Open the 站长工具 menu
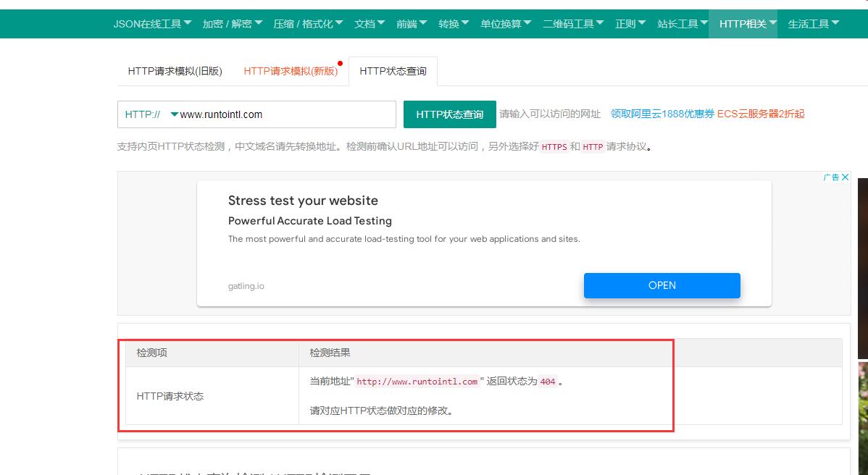868x475 pixels. (x=683, y=23)
